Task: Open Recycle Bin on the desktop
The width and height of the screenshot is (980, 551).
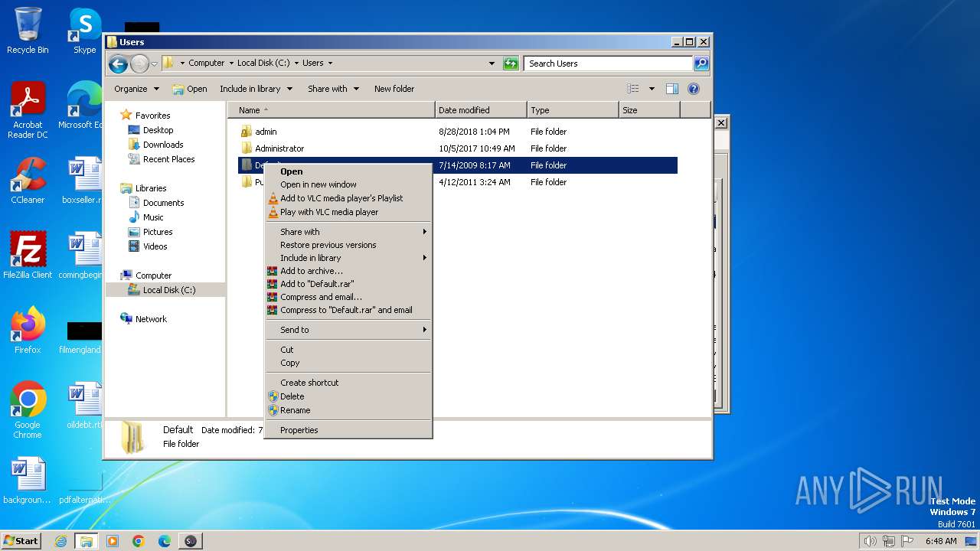Action: tap(28, 31)
